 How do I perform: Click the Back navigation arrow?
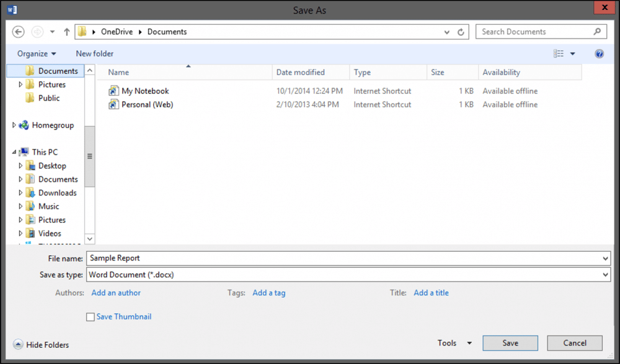[18, 32]
